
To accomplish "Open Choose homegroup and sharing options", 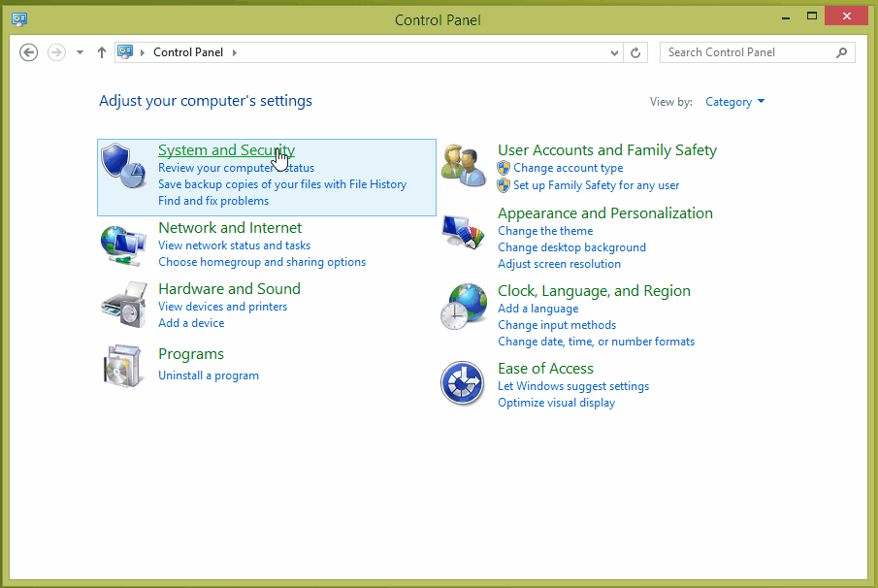I will (x=262, y=262).
